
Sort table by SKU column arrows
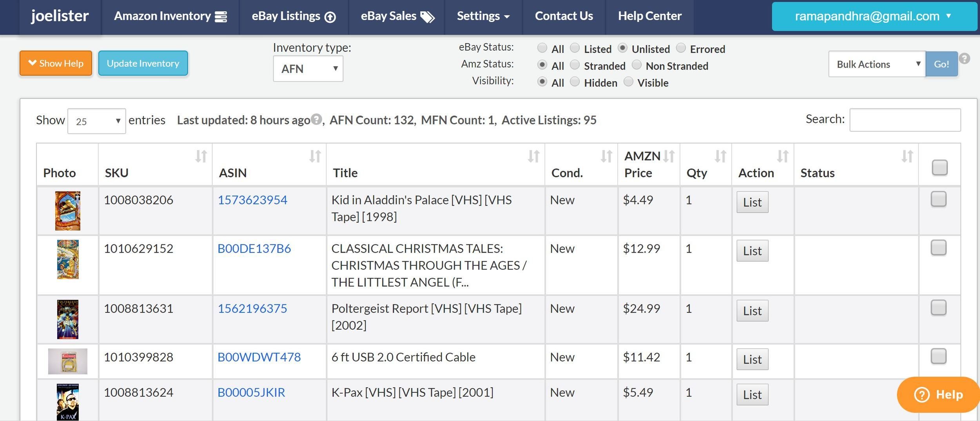click(x=201, y=156)
